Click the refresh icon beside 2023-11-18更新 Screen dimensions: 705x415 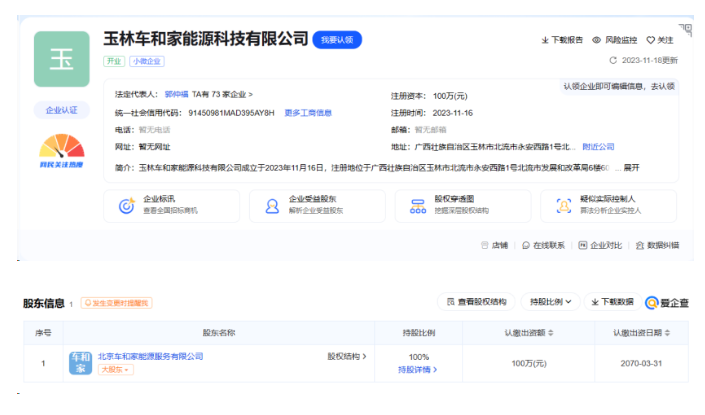[613, 60]
